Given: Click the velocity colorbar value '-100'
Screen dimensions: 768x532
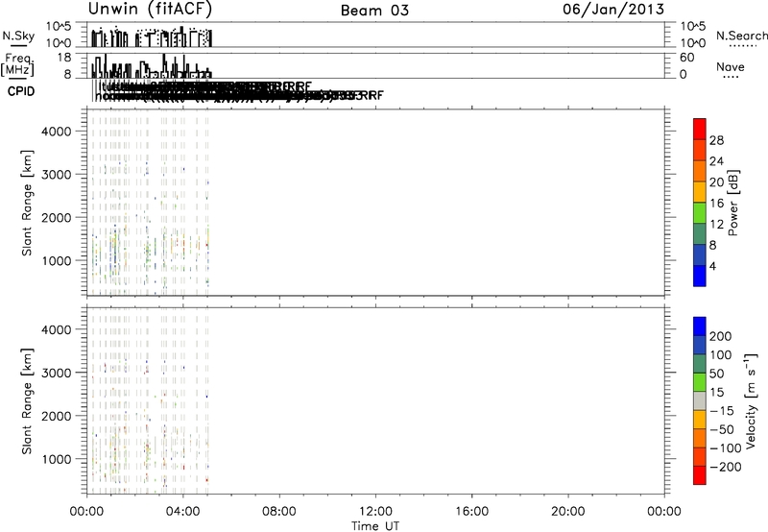Looking at the screenshot, I should coord(726,448).
